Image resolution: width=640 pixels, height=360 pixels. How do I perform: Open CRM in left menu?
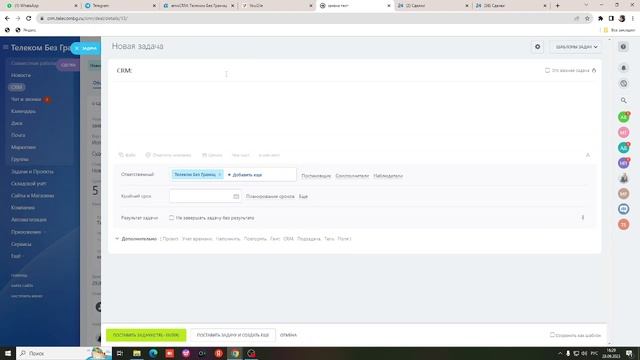click(16, 87)
